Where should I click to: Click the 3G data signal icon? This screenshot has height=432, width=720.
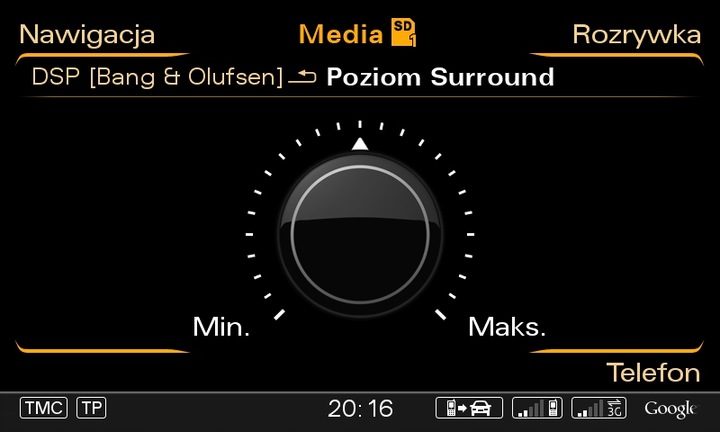coord(599,408)
